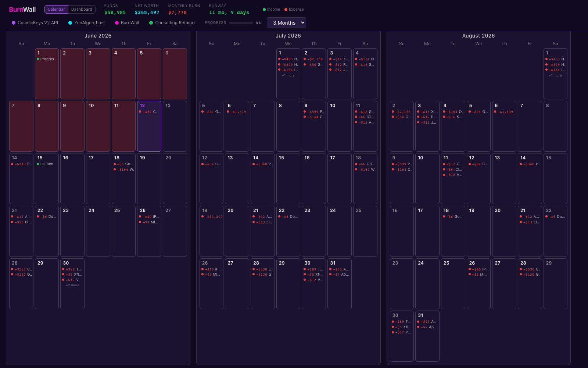588x368 pixels.
Task: Click the June 2026 month heading
Action: coord(98,36)
